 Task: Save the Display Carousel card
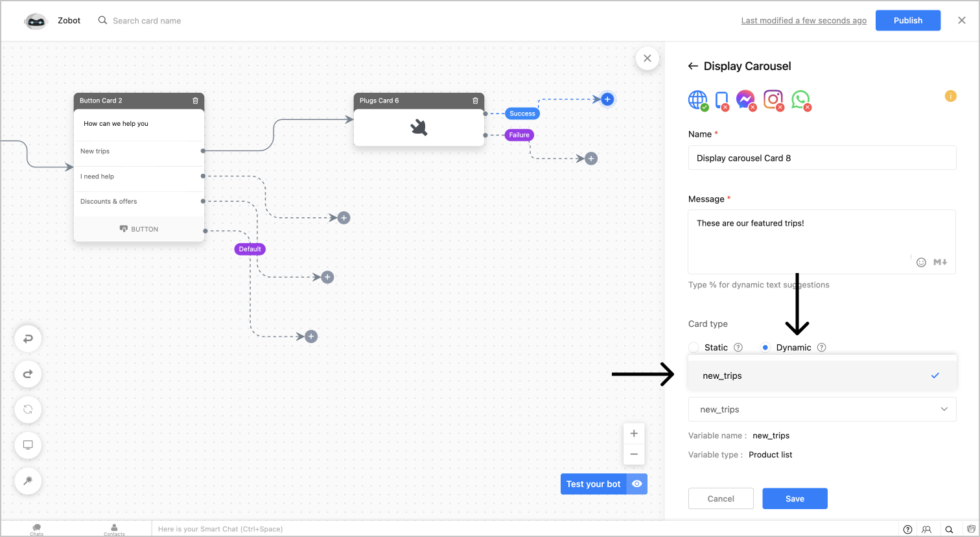tap(795, 499)
